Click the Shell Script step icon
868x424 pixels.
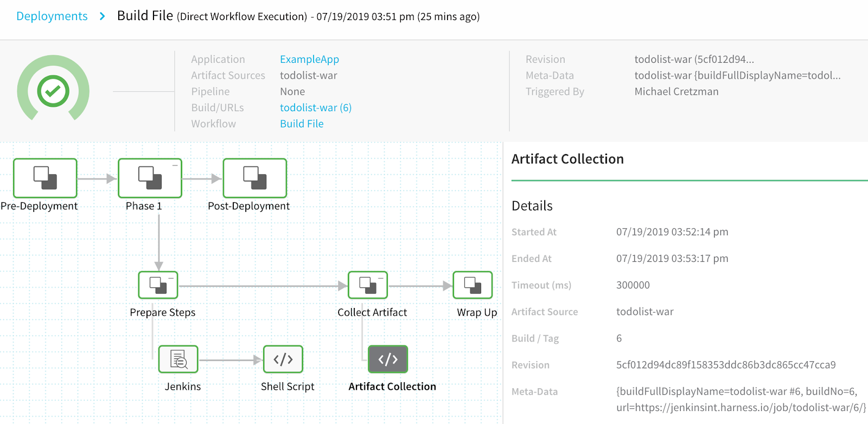(283, 359)
